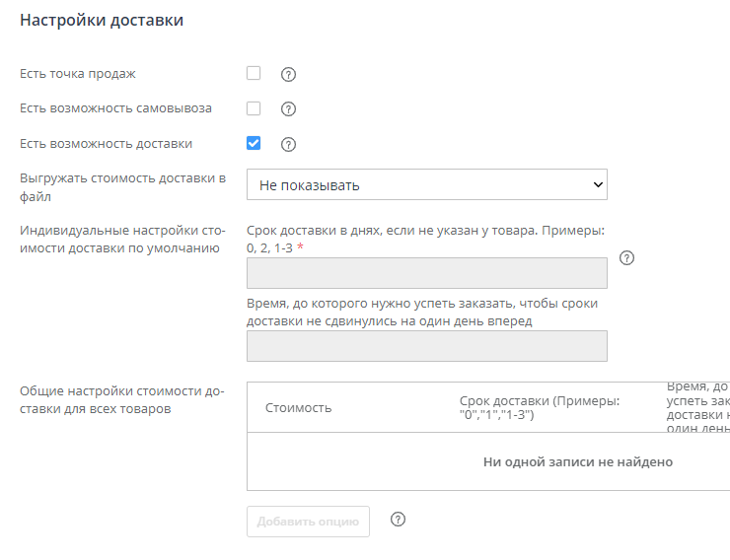Open the "Не показывать" dropdown

426,184
